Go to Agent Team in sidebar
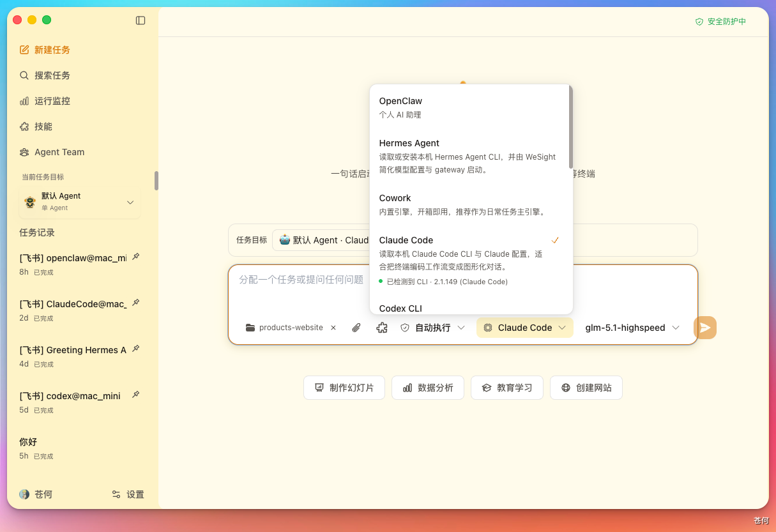 click(x=52, y=152)
